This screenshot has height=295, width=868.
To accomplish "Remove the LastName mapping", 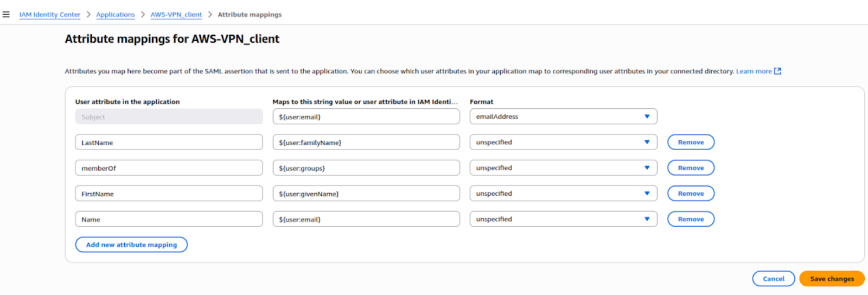I will pos(691,142).
